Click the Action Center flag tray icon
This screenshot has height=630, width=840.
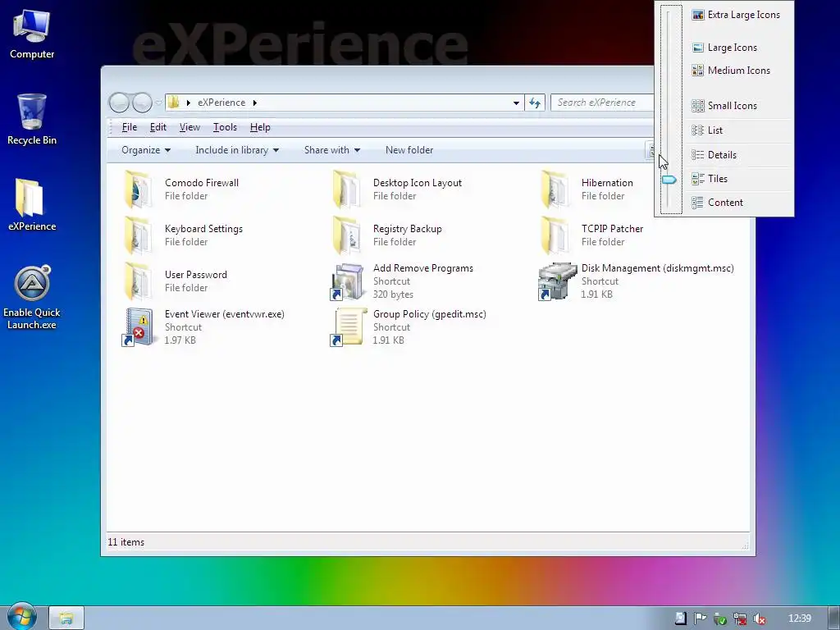pos(700,619)
